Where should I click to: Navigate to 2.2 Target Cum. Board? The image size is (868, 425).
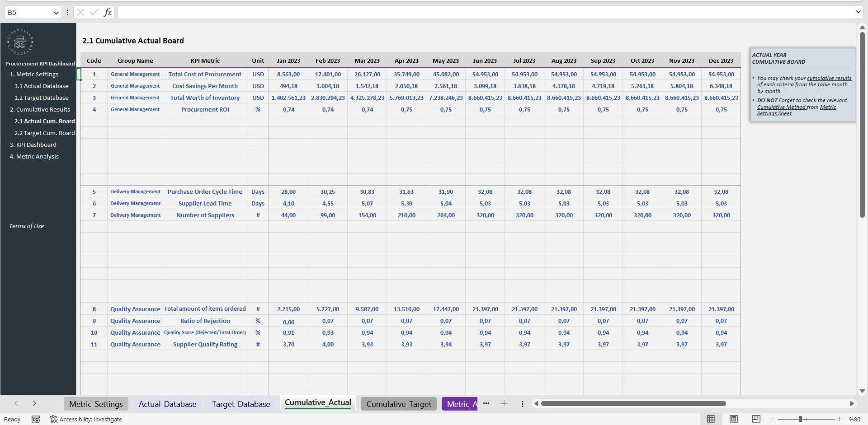click(x=44, y=133)
